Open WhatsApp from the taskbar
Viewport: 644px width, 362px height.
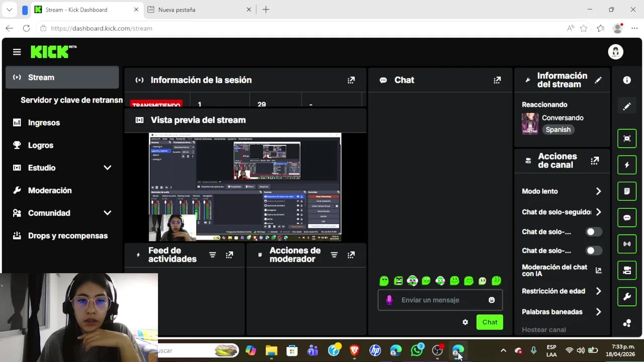(x=417, y=350)
